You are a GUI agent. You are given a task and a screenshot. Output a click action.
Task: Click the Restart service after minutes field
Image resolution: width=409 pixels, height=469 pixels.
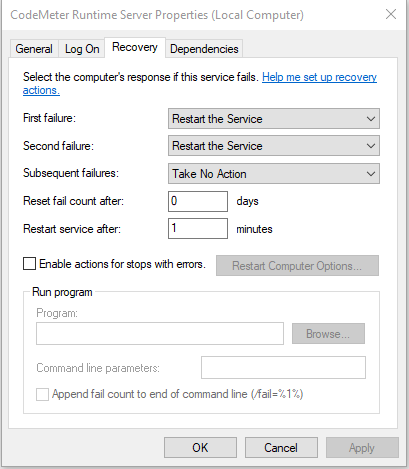pos(198,229)
